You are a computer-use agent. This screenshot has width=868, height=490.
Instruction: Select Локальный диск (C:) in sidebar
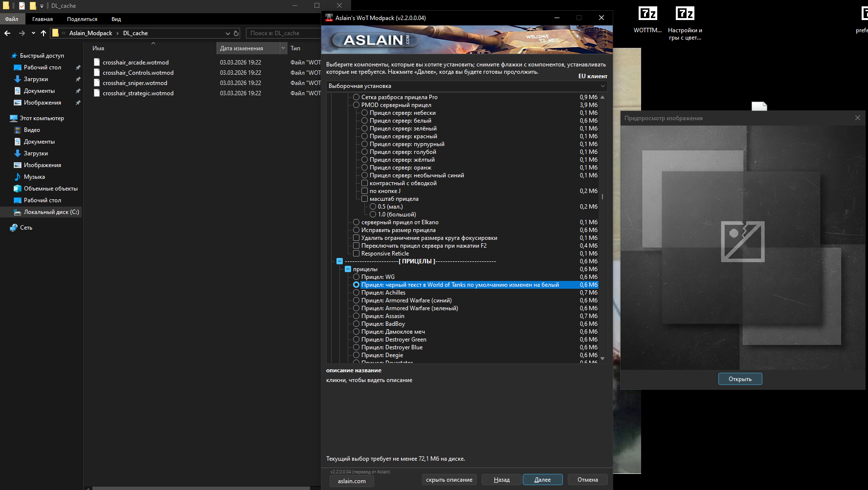51,212
